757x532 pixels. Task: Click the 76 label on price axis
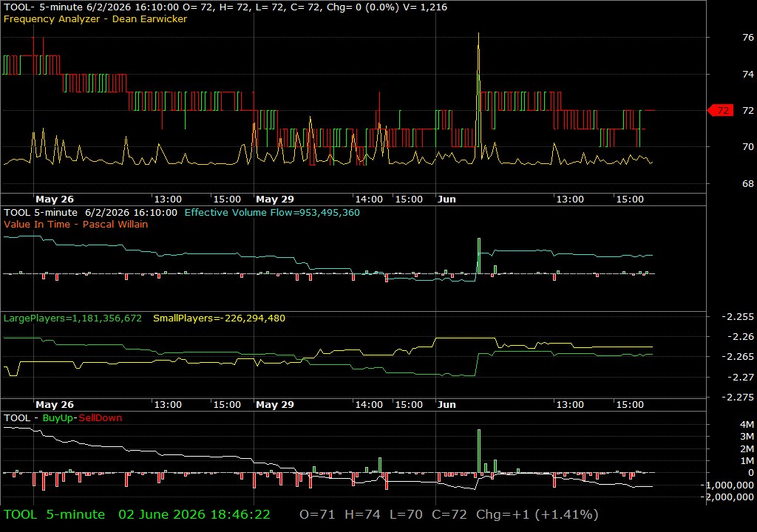748,37
